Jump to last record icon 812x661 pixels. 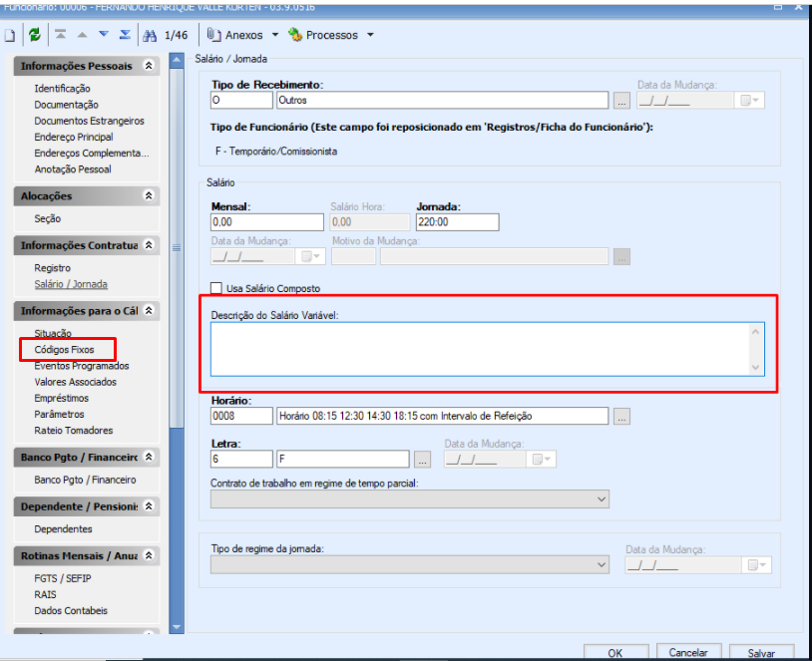125,34
